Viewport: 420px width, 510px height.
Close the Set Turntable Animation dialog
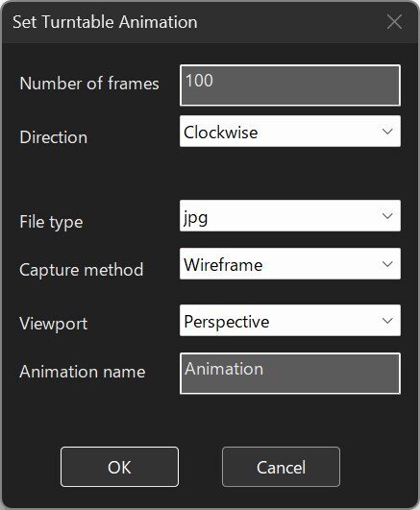[x=394, y=22]
